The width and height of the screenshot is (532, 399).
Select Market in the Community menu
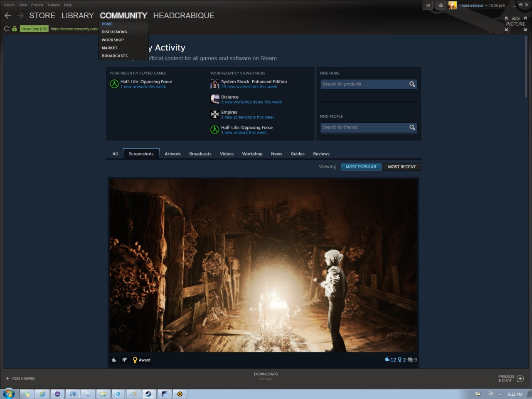pyautogui.click(x=109, y=48)
